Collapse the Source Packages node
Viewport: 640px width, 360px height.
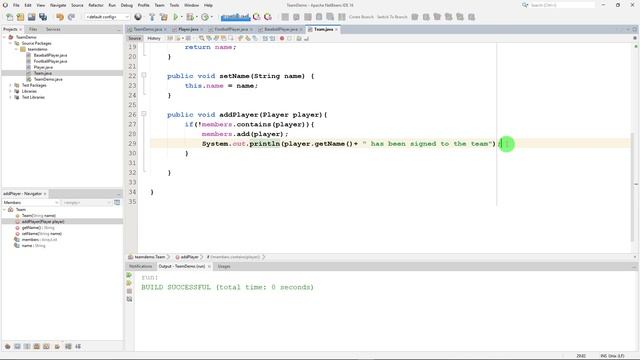(10, 43)
